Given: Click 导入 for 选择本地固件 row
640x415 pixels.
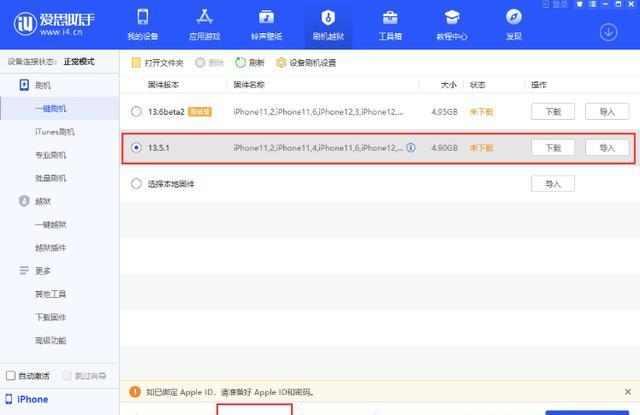Looking at the screenshot, I should pos(553,184).
